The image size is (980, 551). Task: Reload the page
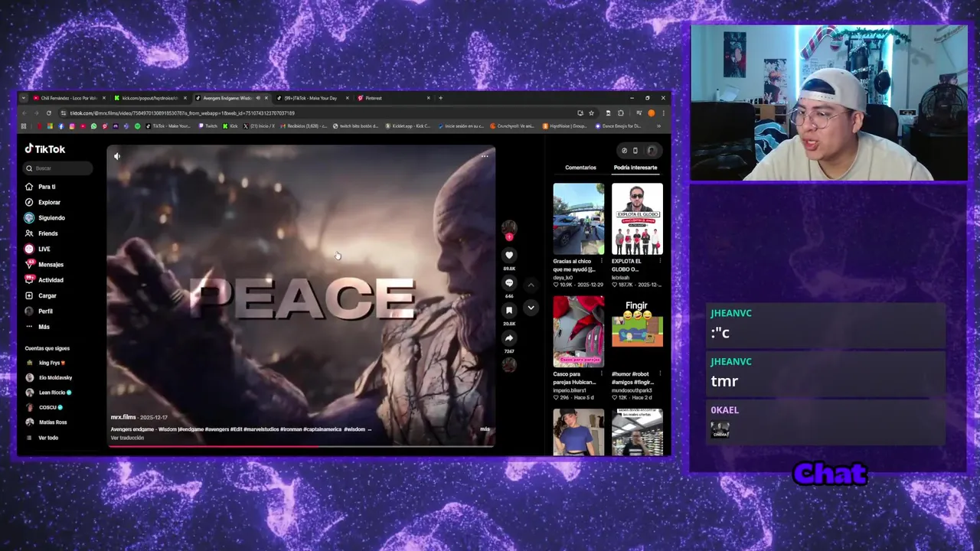(x=49, y=113)
